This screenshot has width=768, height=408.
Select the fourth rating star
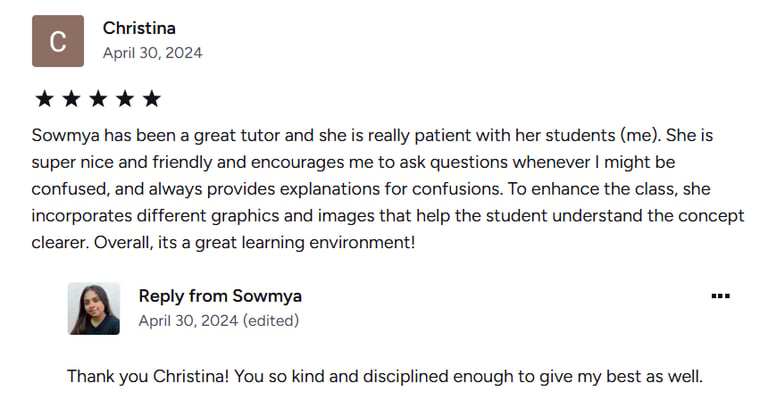coord(125,98)
